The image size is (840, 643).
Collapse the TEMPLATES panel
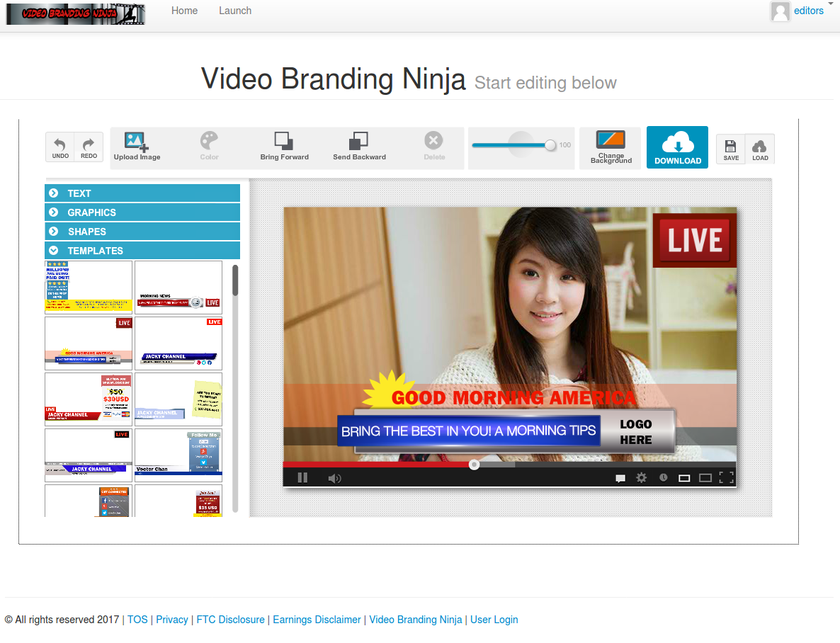click(142, 250)
